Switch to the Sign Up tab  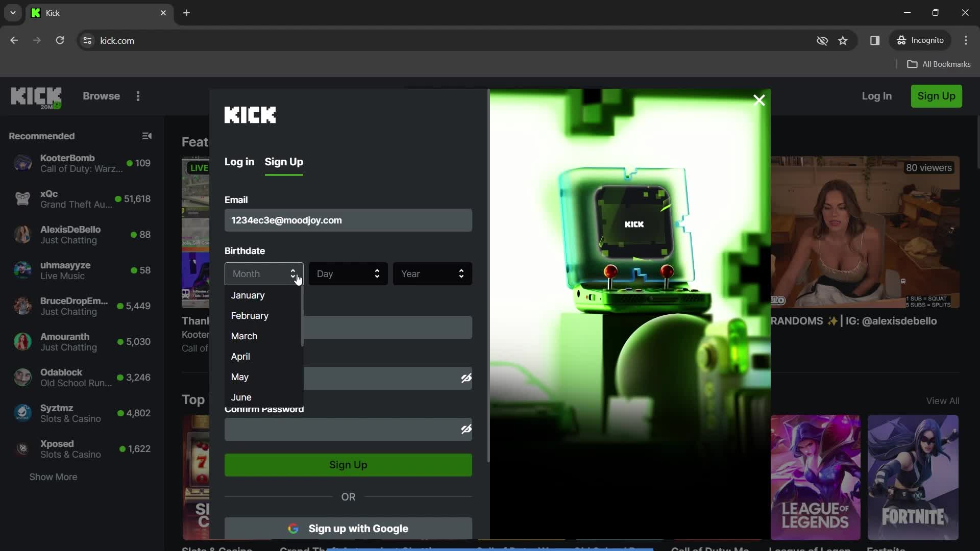(284, 161)
